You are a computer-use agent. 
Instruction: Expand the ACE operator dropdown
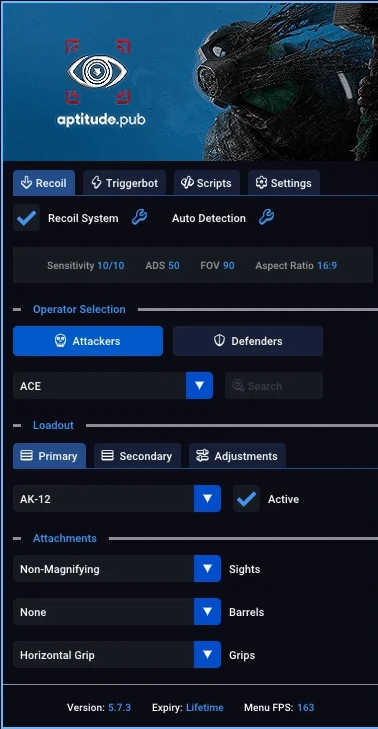[199, 385]
